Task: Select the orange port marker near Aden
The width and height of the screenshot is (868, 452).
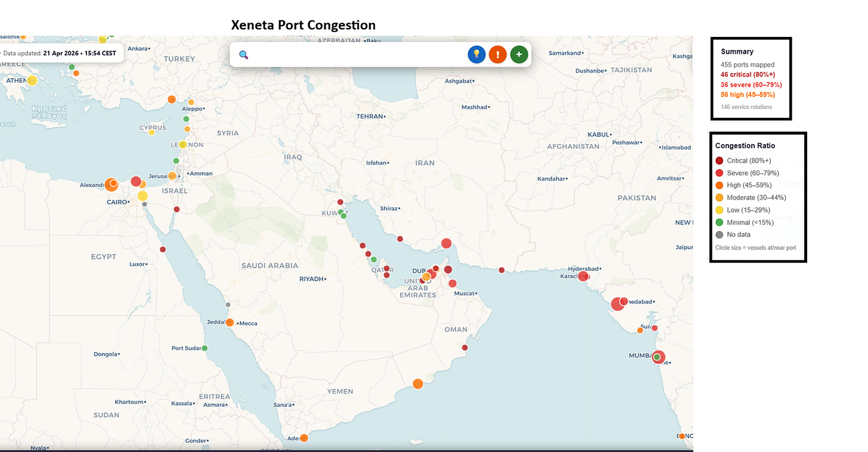Action: coord(304,438)
